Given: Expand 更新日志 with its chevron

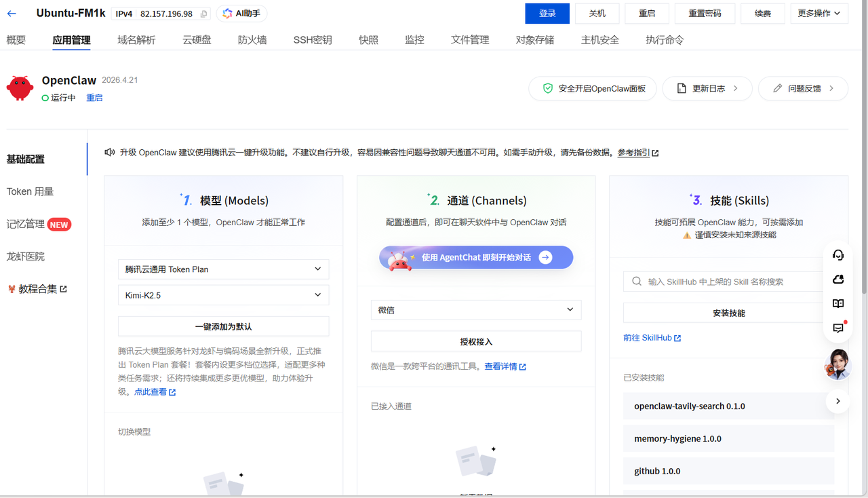Looking at the screenshot, I should [x=735, y=88].
